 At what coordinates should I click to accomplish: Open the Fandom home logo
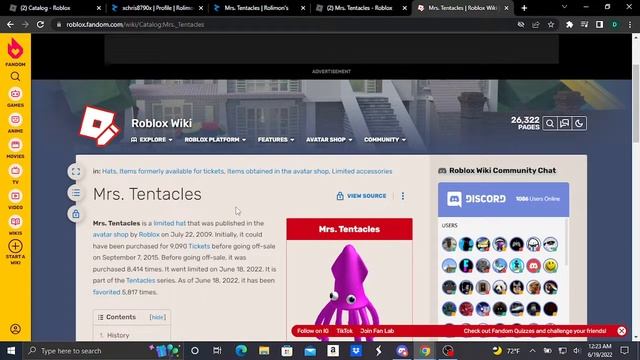tap(15, 52)
